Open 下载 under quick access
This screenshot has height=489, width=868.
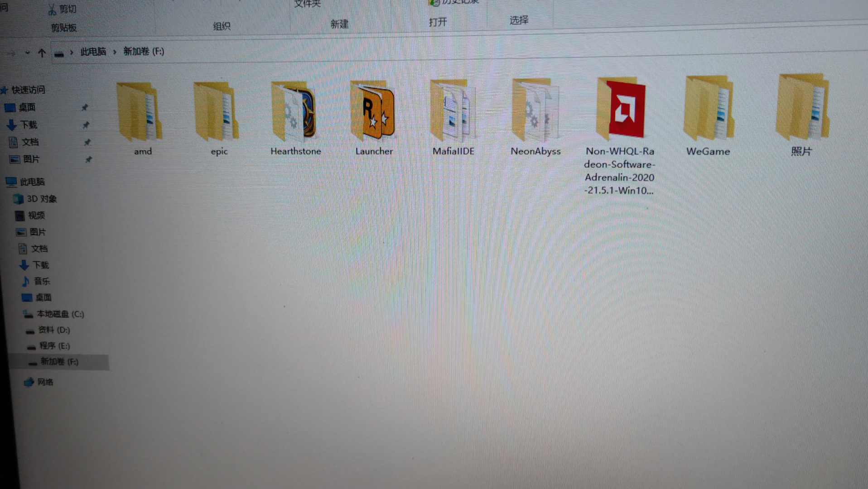click(29, 125)
